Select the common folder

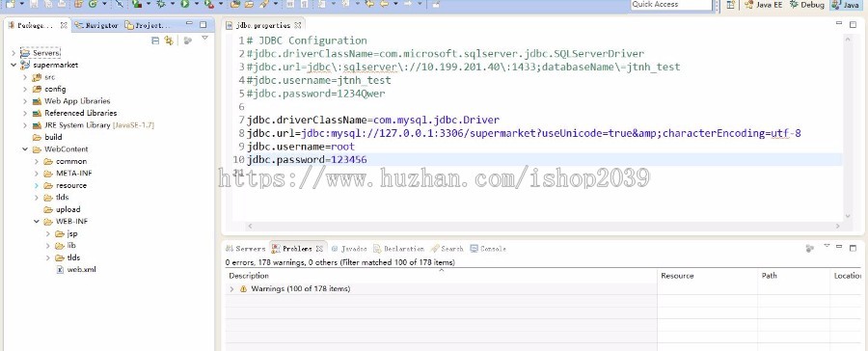tap(66, 161)
